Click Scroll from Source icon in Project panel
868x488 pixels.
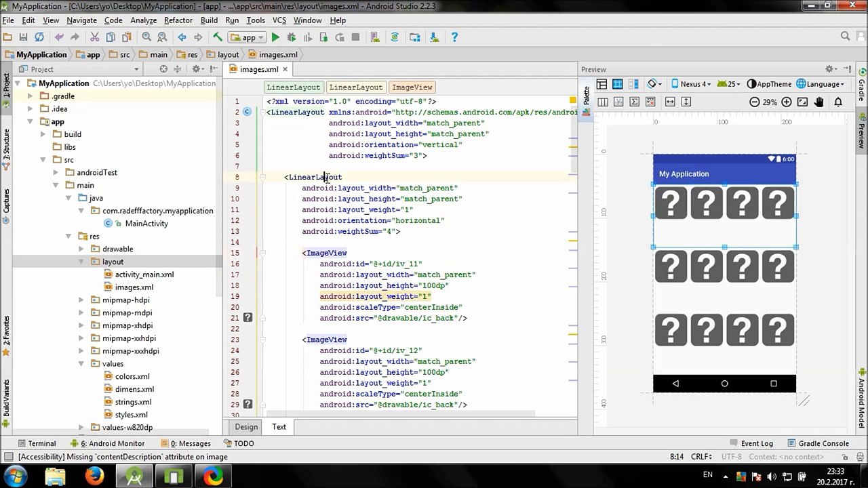coord(163,69)
